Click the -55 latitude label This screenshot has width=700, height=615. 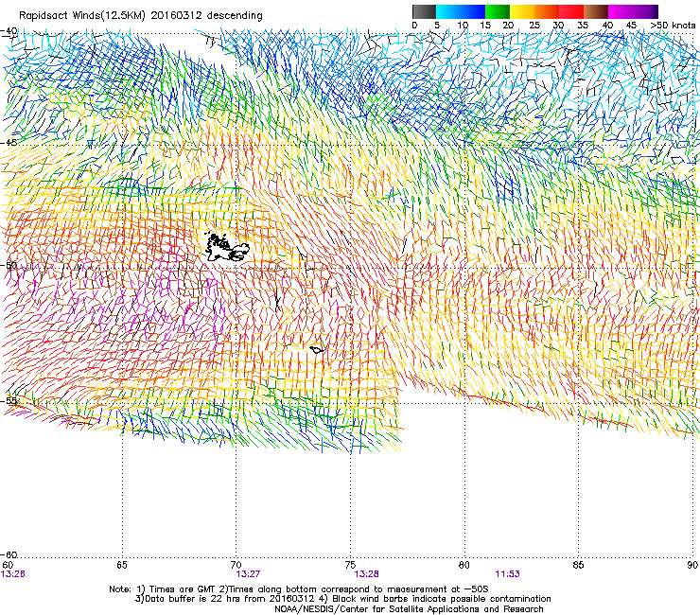pos(9,401)
